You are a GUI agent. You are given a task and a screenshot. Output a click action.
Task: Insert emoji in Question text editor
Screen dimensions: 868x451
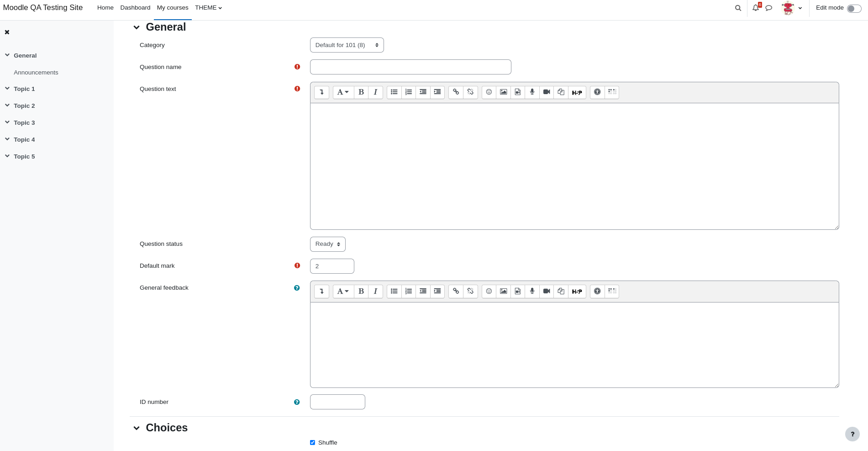coord(489,92)
